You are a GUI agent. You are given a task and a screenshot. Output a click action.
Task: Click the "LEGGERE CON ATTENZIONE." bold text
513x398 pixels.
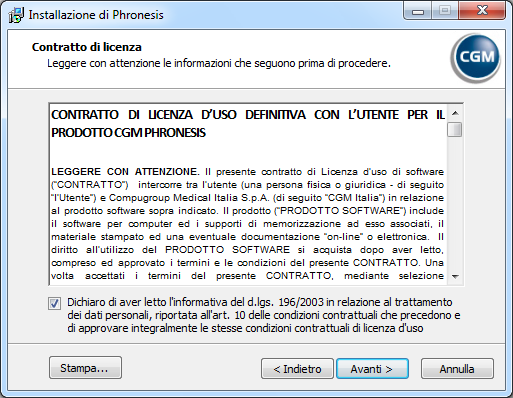point(125,172)
